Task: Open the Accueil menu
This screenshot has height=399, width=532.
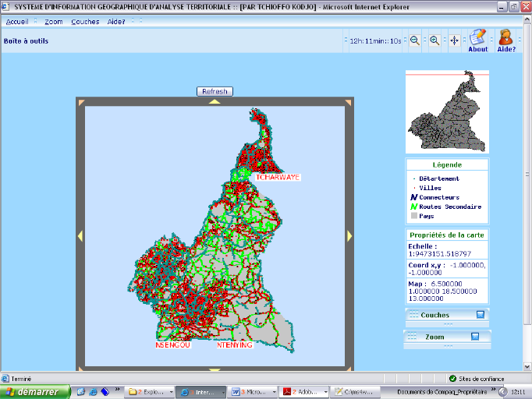Action: point(18,22)
